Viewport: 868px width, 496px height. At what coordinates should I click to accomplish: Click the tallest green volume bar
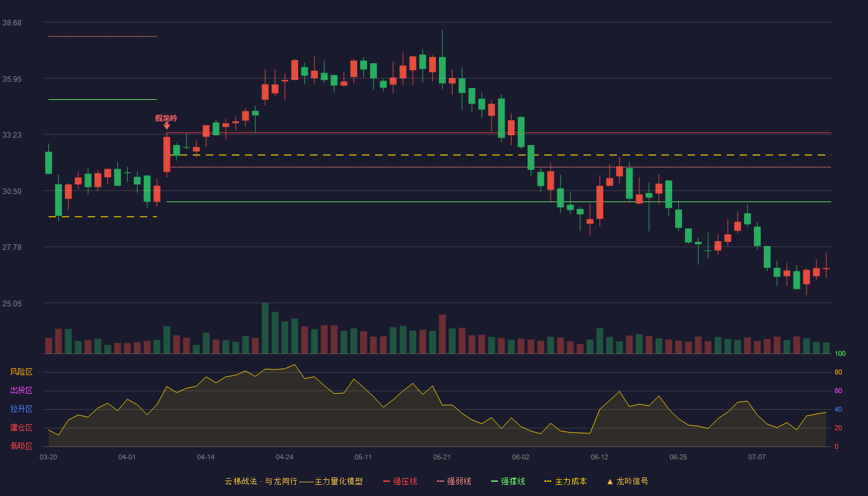pyautogui.click(x=265, y=328)
